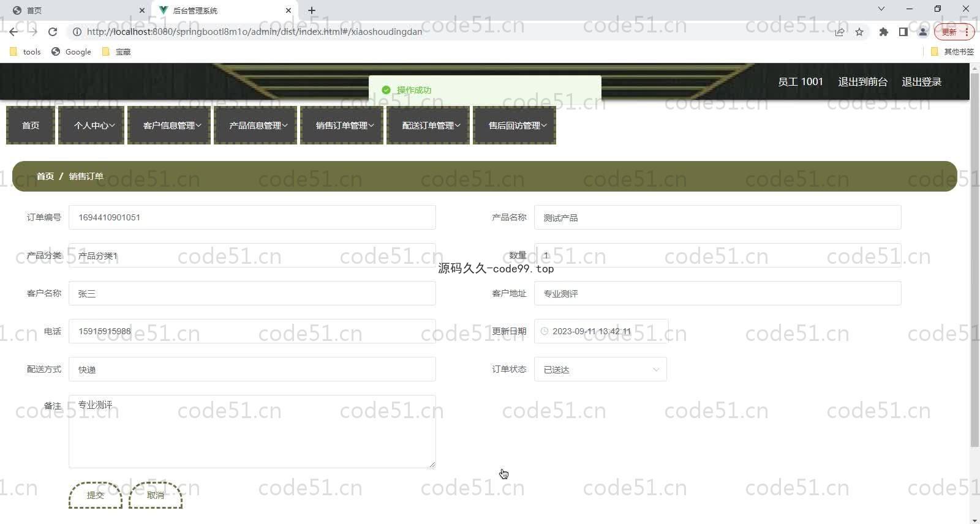Click the address bar URL
Viewport: 980px width, 524px height.
point(254,32)
